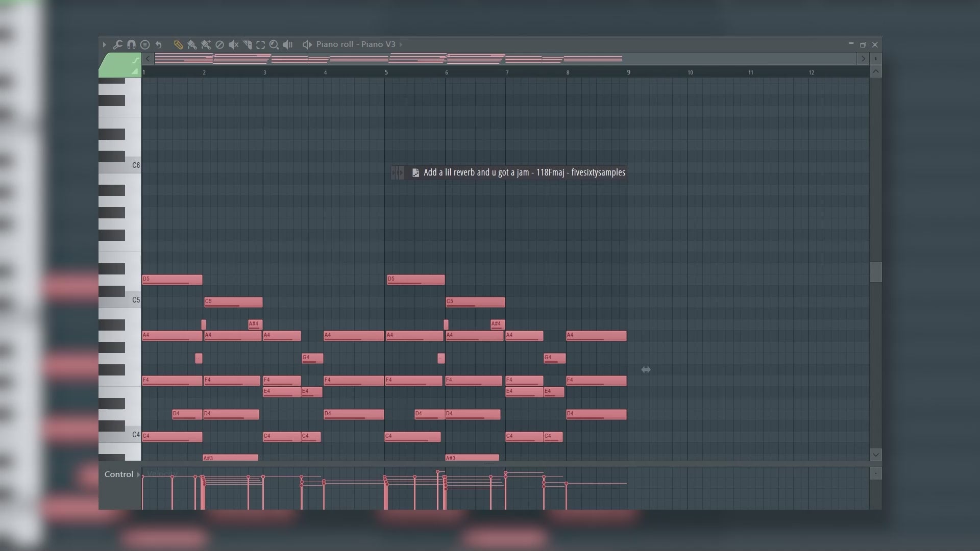Open the stamp chord selector
This screenshot has height=551, width=980.
[145, 44]
